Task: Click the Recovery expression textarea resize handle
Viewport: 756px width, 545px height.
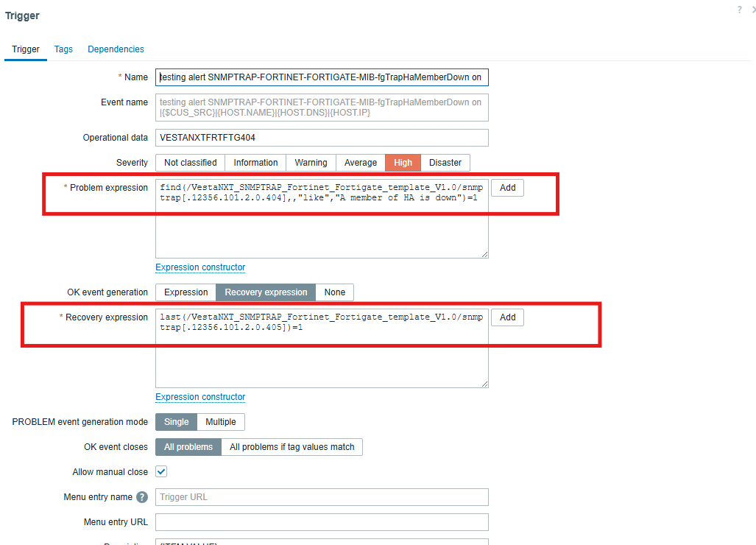Action: coord(484,383)
